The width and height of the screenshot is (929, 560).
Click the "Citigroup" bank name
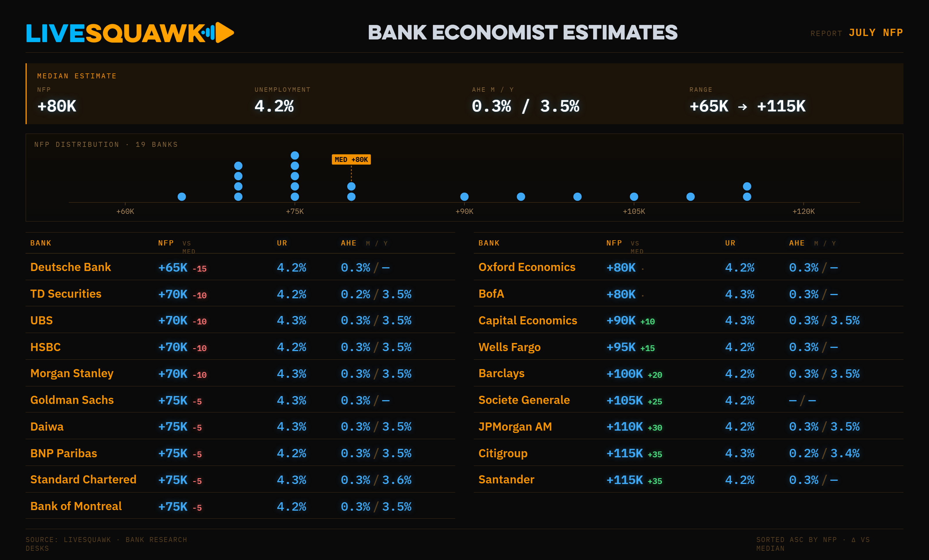tap(503, 453)
